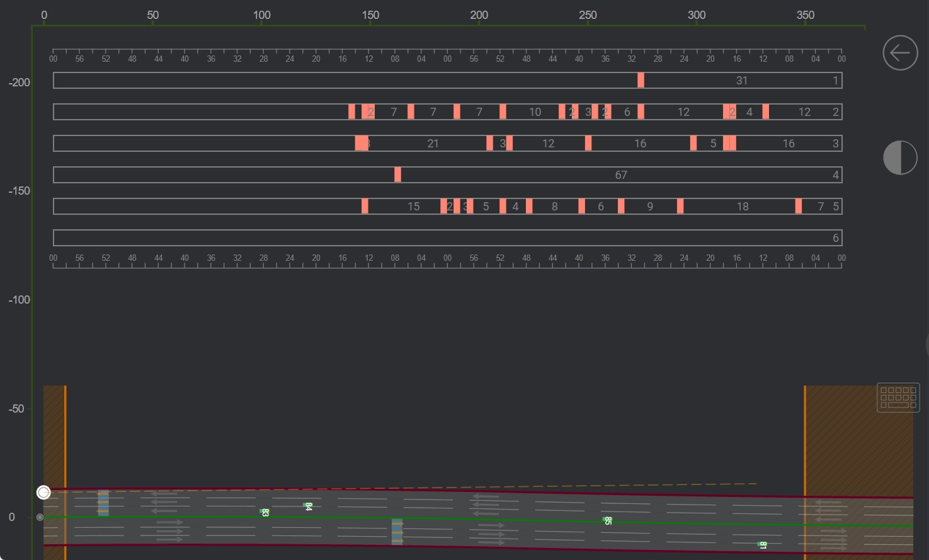This screenshot has height=560, width=929.
Task: Open the keyboard shortcuts panel icon
Action: pos(898,397)
